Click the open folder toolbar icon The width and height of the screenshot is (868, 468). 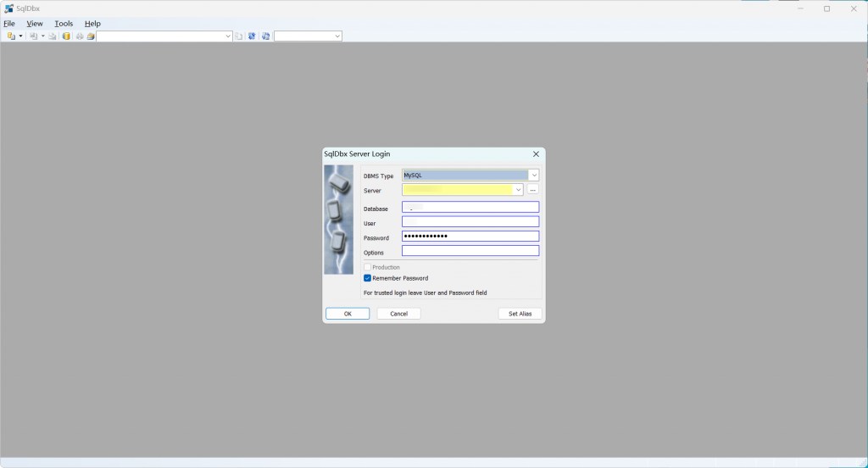(x=91, y=36)
